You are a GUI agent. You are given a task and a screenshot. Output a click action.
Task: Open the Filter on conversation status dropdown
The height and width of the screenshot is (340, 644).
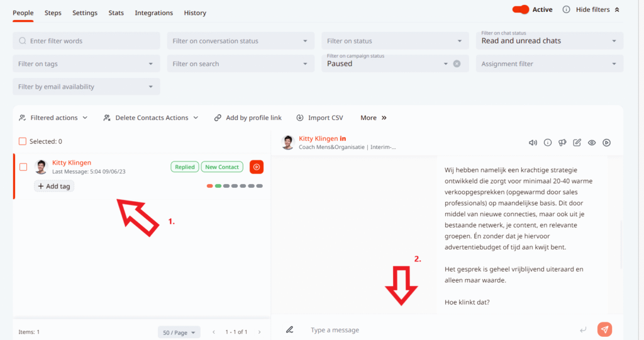[240, 41]
